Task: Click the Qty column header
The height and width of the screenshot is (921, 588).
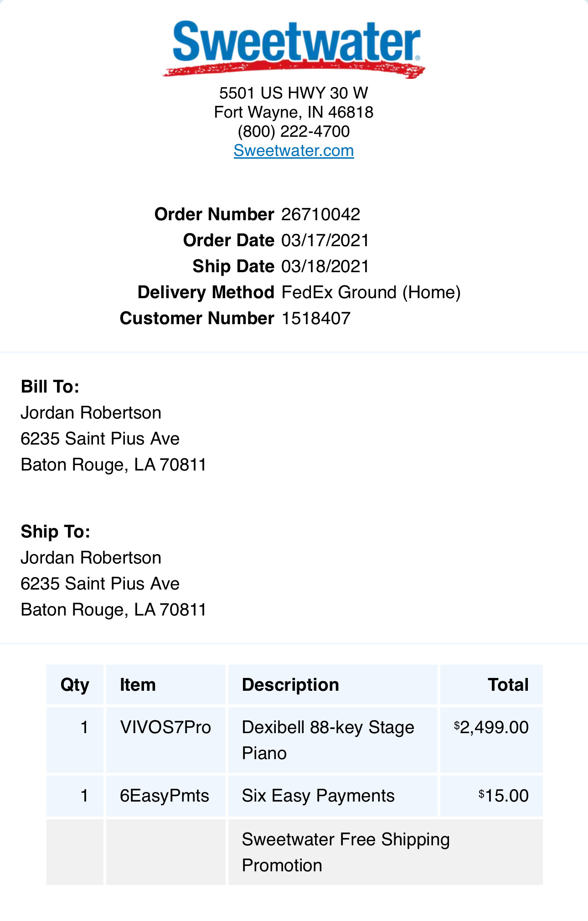Action: point(75,685)
